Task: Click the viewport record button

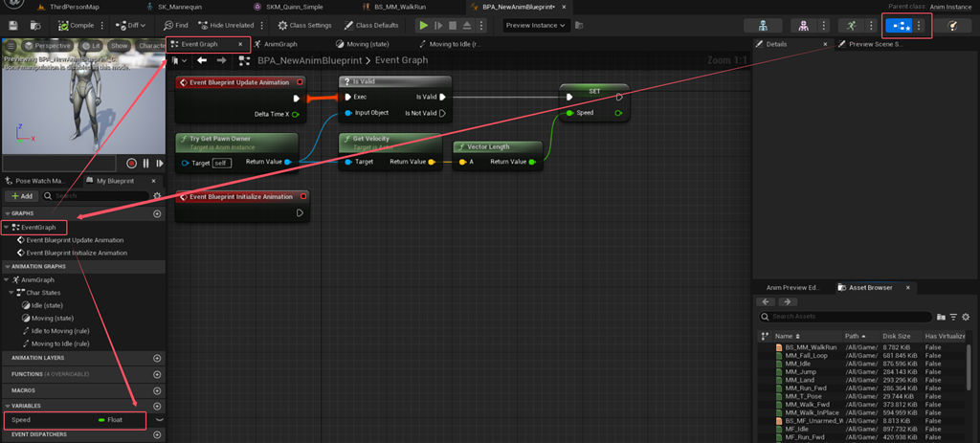Action: 131,163
